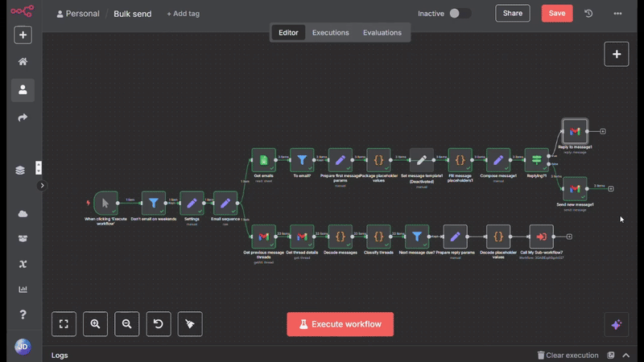This screenshot has height=362, width=644.
Task: Zoom out on the canvas
Action: click(126, 324)
